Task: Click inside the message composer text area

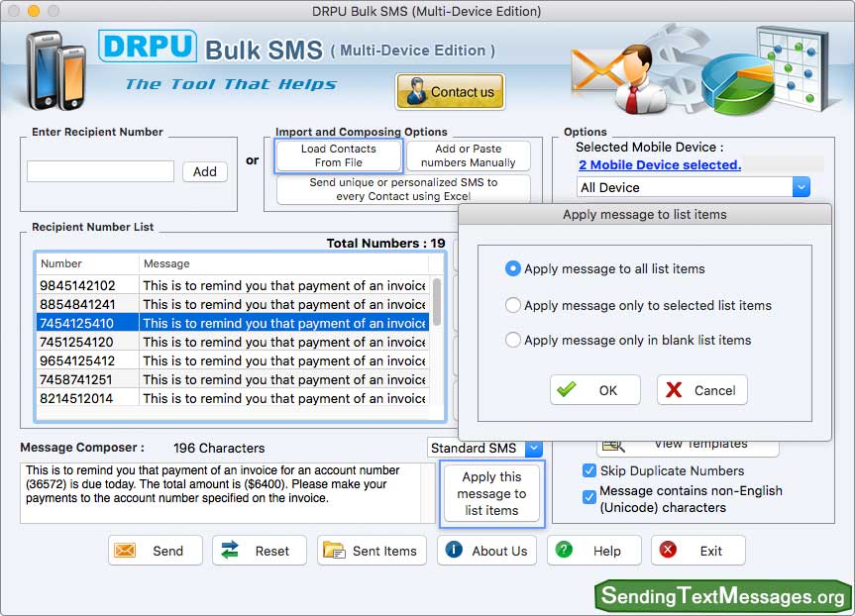Action: click(x=220, y=492)
